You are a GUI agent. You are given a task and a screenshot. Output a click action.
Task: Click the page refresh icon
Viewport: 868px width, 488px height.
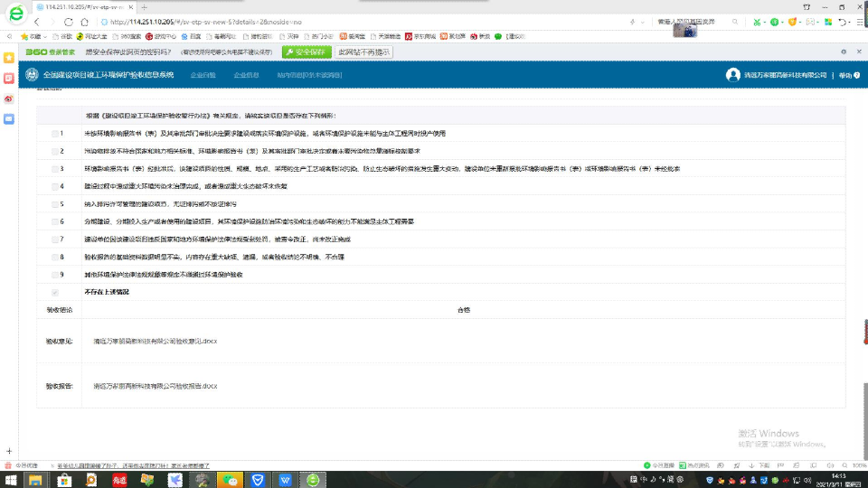[69, 21]
